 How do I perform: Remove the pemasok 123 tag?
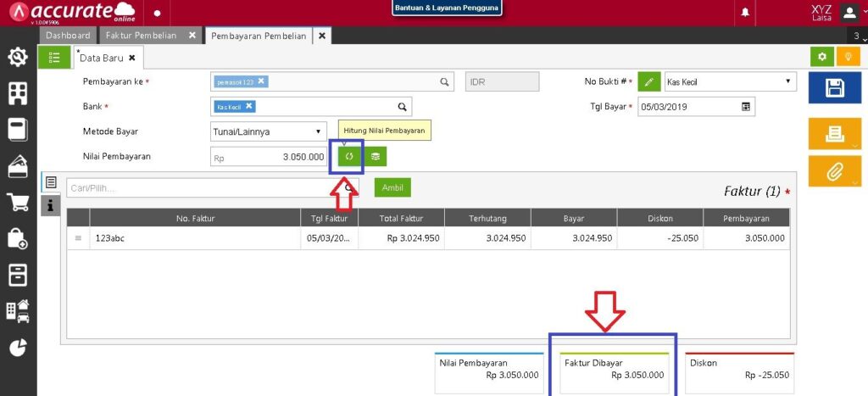click(x=262, y=81)
